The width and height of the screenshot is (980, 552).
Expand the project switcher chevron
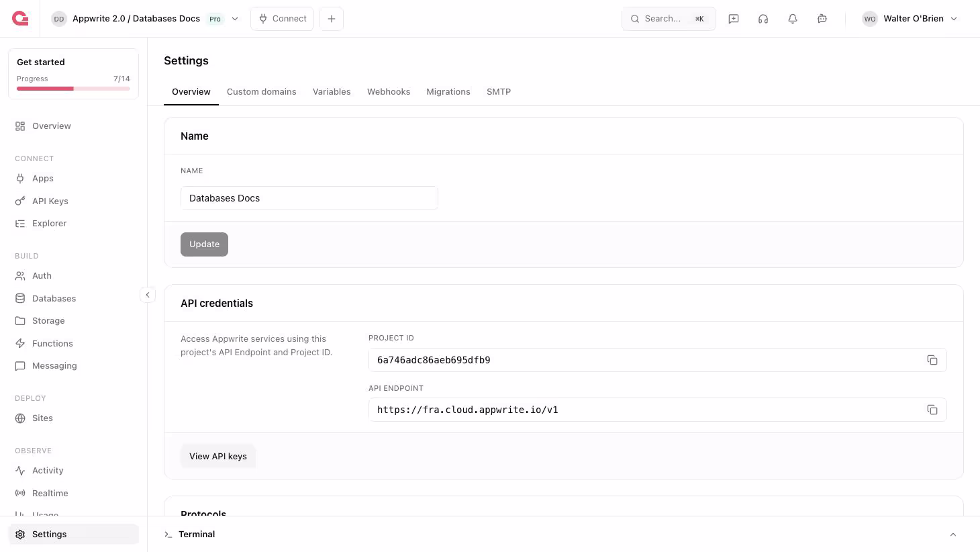(235, 19)
